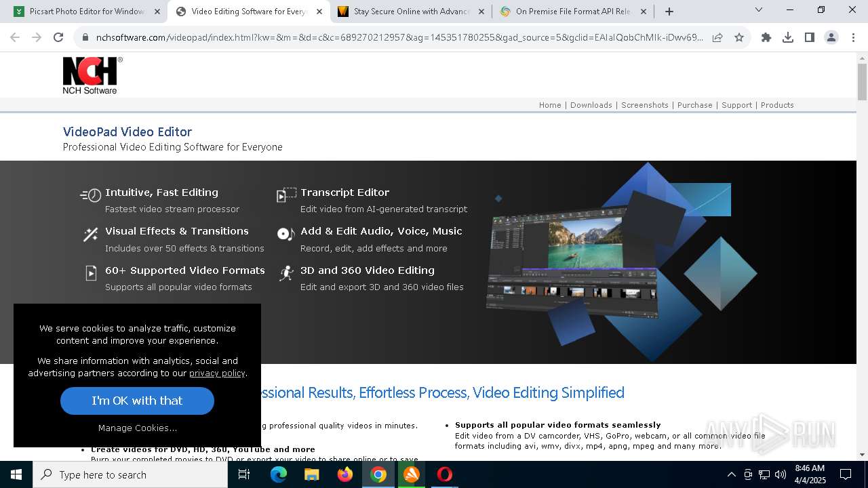Click the site information icon in address bar
868x488 pixels.
(85, 37)
